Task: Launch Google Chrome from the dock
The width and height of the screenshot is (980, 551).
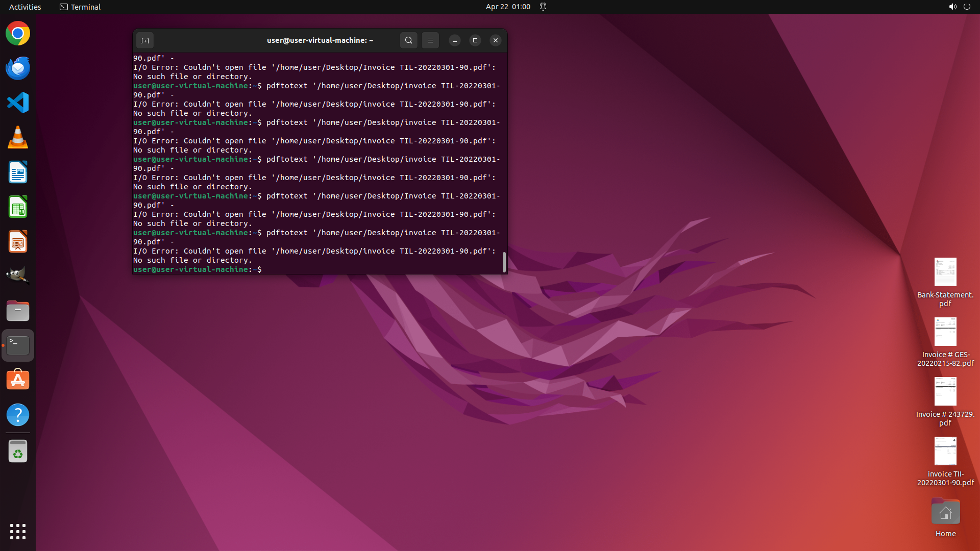Action: click(x=18, y=34)
